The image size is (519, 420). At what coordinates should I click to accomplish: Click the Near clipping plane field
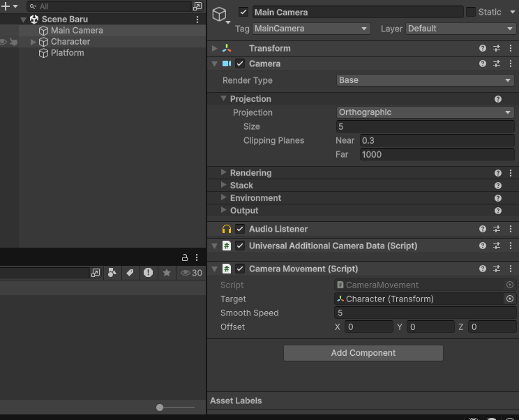tap(437, 140)
